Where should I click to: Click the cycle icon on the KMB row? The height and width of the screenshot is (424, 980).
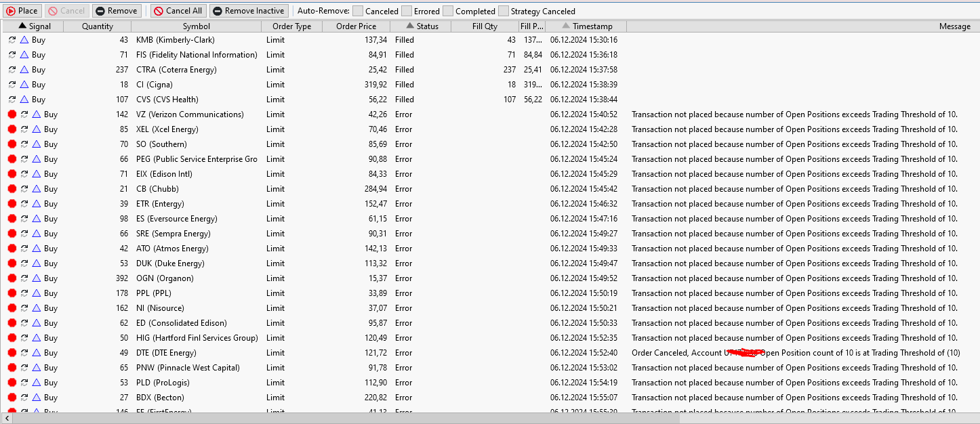pos(12,40)
